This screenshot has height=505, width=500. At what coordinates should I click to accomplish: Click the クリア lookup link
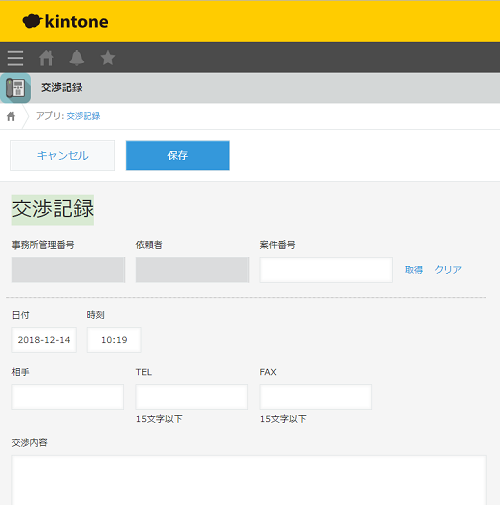click(448, 270)
